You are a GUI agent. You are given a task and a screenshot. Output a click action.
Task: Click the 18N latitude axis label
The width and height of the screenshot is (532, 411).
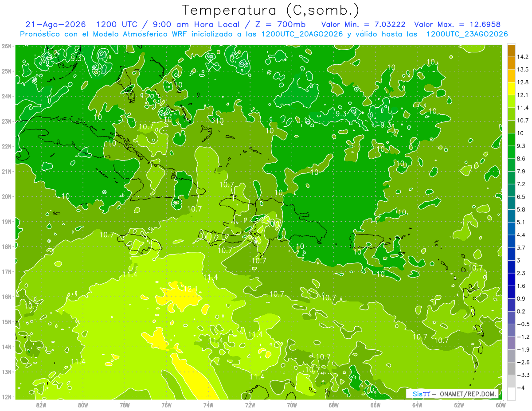pyautogui.click(x=7, y=247)
